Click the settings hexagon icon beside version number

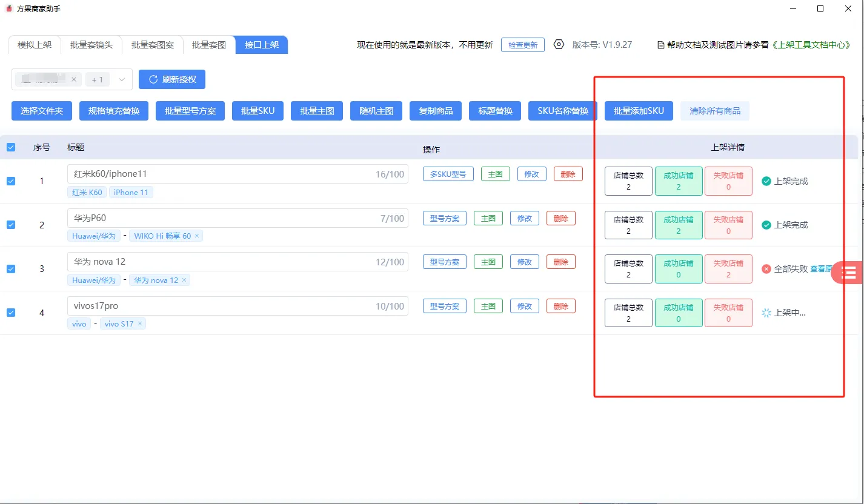tap(559, 45)
